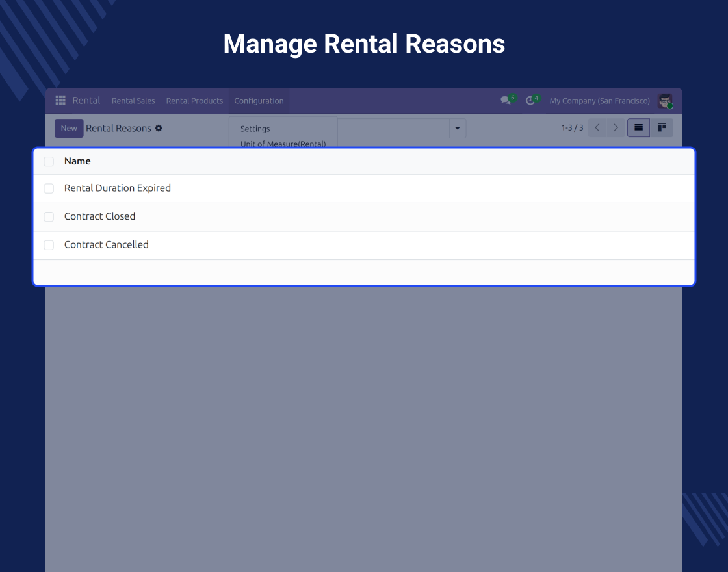This screenshot has width=728, height=572.
Task: Open the Rental Sales menu
Action: click(133, 101)
